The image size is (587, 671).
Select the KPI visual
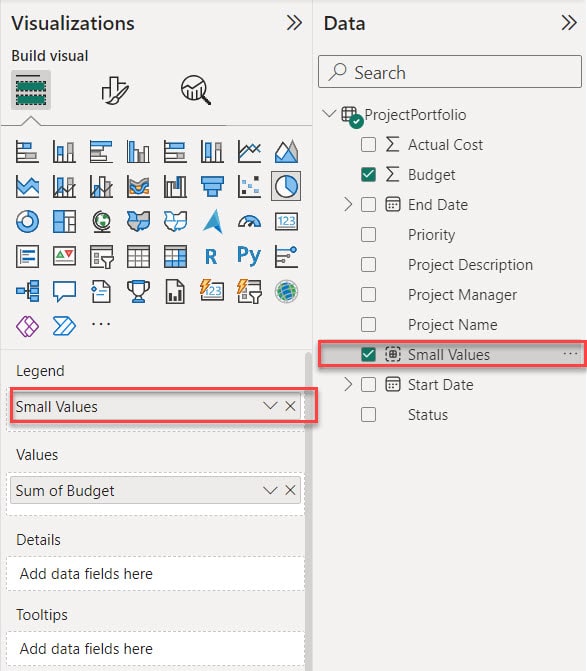coord(64,256)
